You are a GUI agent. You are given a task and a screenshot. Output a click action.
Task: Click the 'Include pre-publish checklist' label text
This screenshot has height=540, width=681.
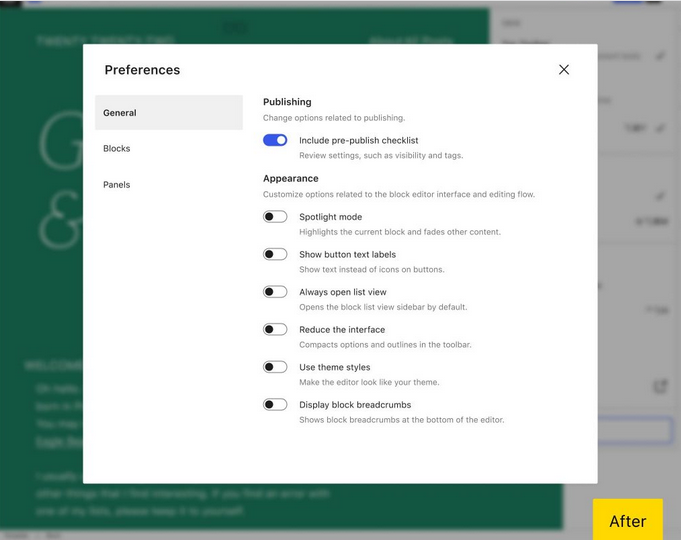pos(358,141)
